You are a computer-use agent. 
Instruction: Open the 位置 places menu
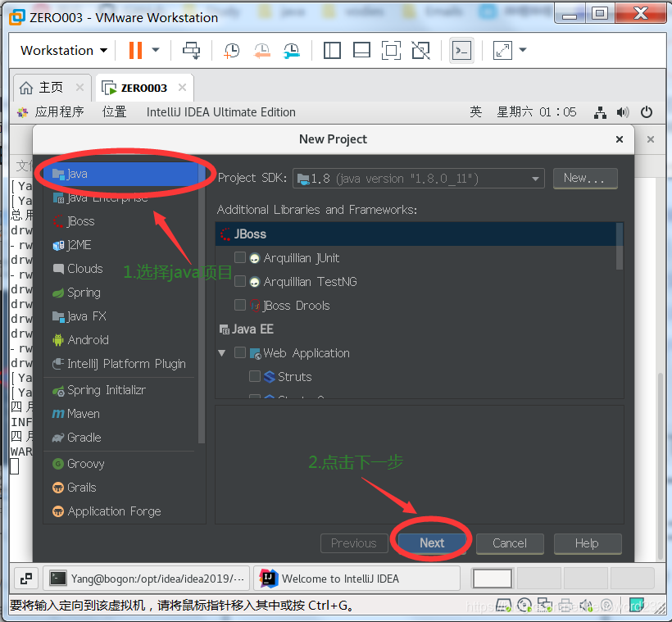115,112
